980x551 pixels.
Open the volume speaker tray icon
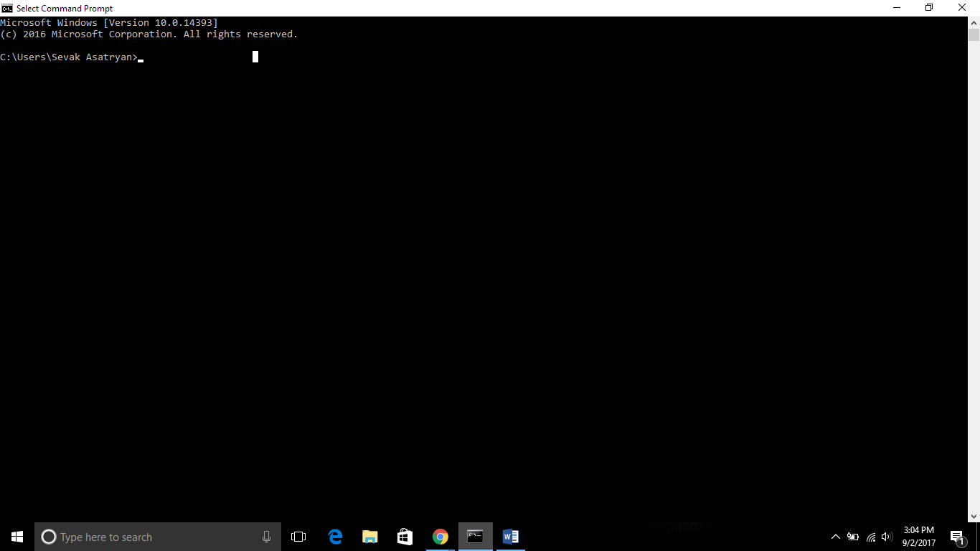887,537
